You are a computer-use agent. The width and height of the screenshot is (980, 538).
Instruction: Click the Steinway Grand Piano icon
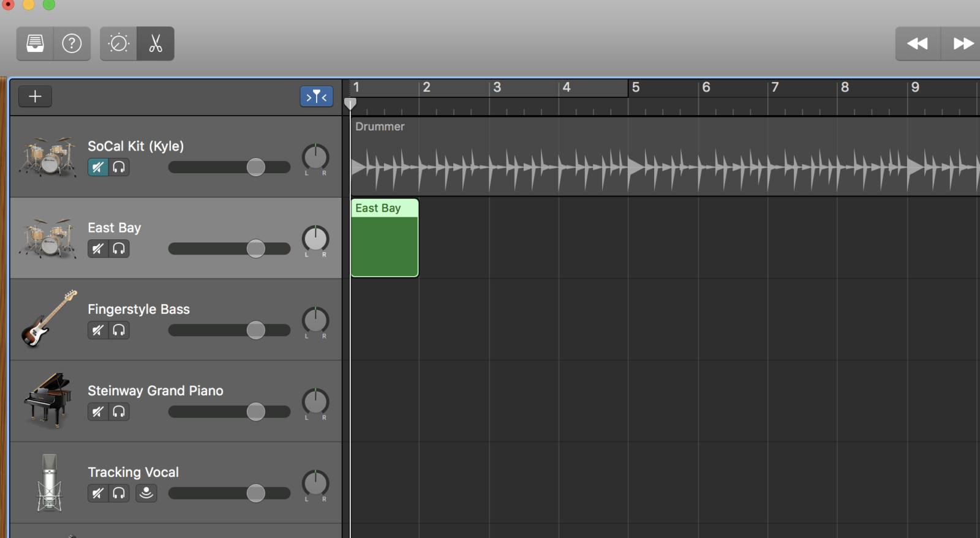pos(48,400)
